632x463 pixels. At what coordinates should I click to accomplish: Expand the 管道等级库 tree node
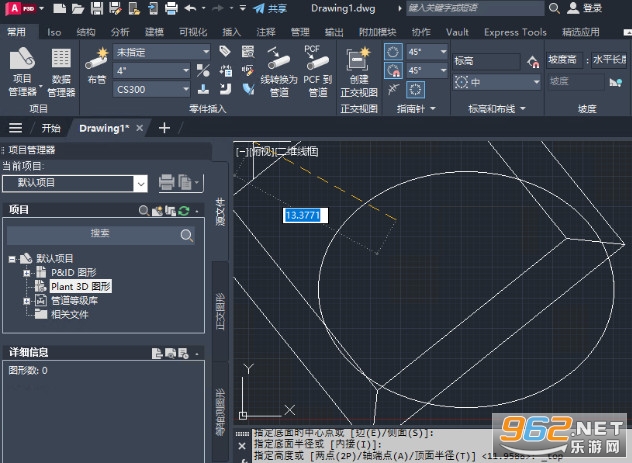27,301
